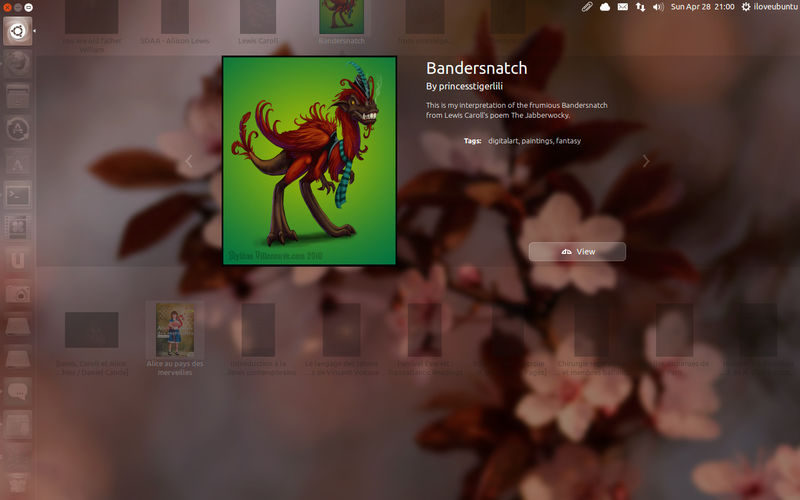The height and width of the screenshot is (500, 800).
Task: Open the sound volume indicator
Action: 658,7
